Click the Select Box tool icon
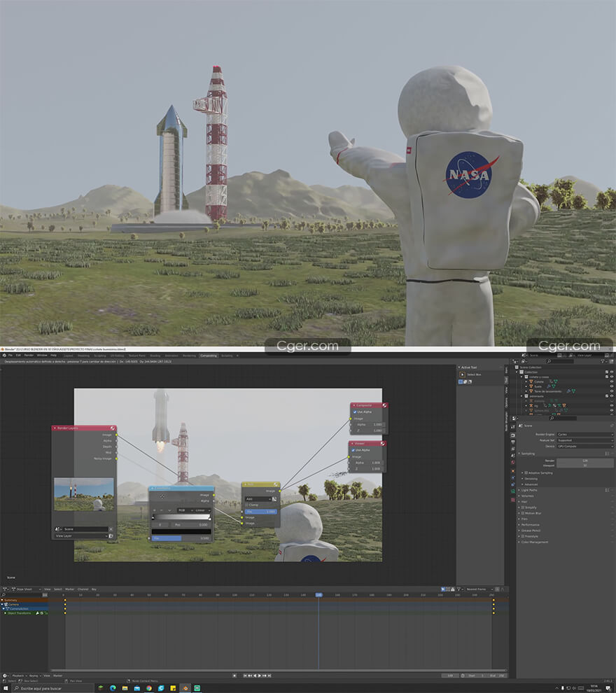The image size is (616, 693). click(x=462, y=374)
